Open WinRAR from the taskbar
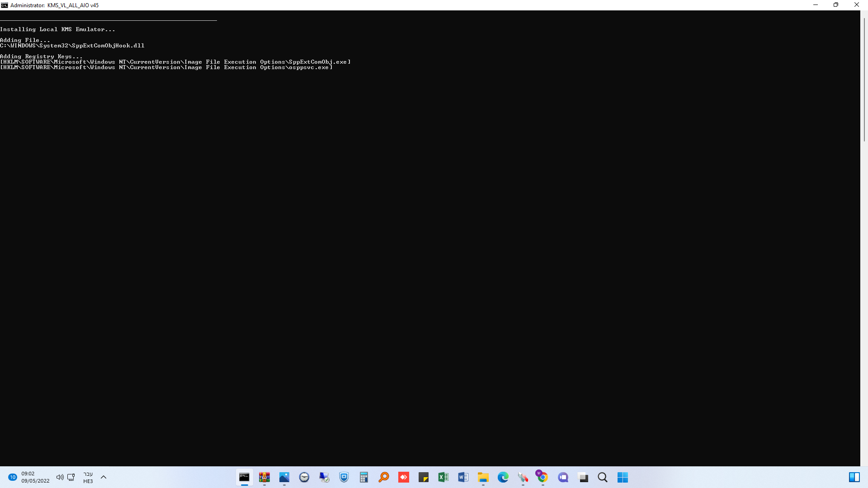 264,477
